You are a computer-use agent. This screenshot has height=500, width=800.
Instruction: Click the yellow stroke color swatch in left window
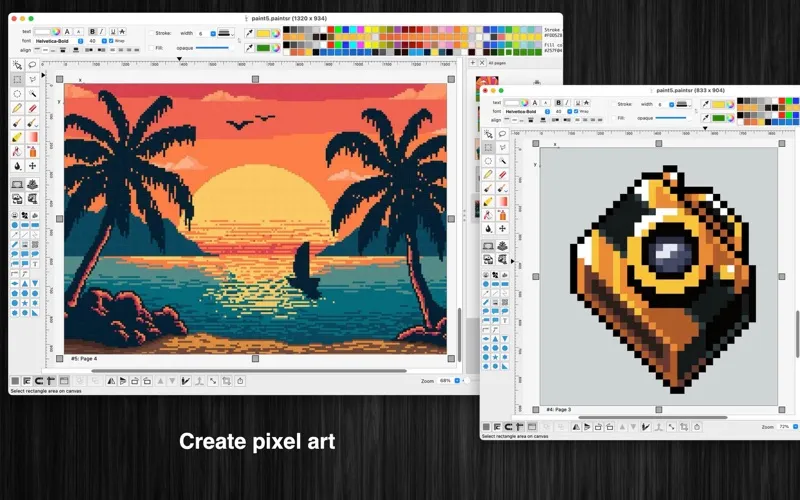263,34
